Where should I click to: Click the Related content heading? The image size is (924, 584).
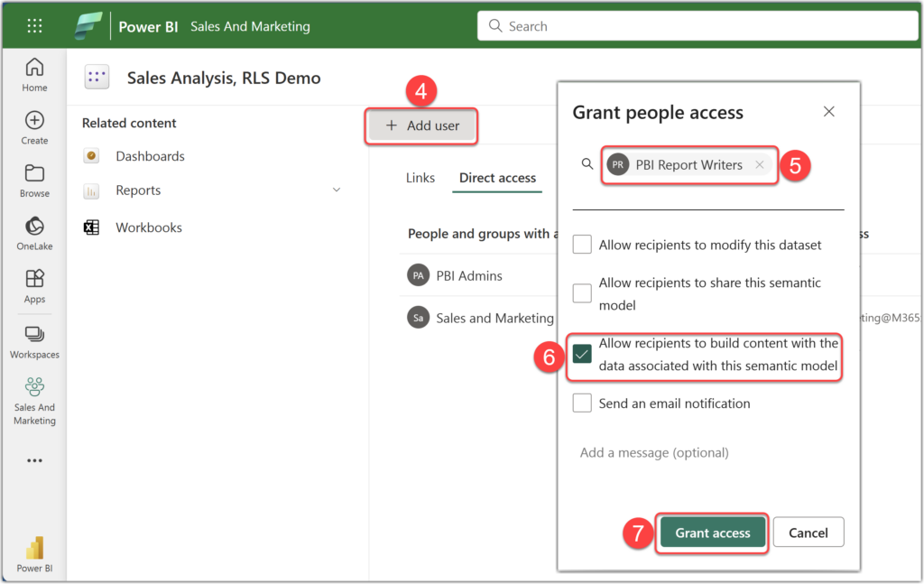pyautogui.click(x=129, y=123)
